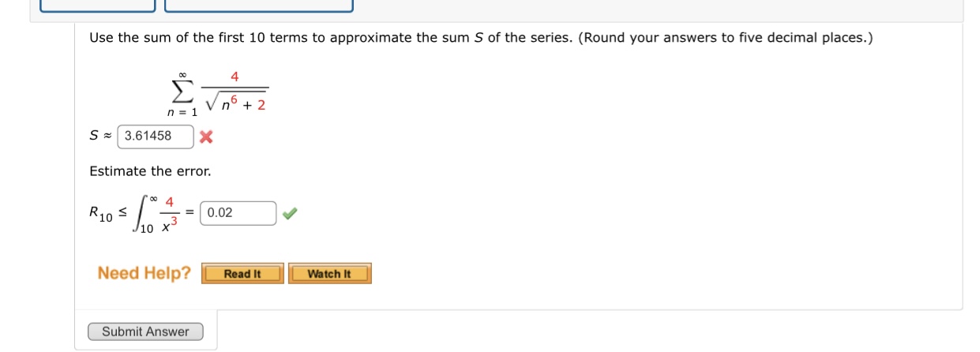Click the Need Help? label
This screenshot has height=352, width=980.
(144, 273)
